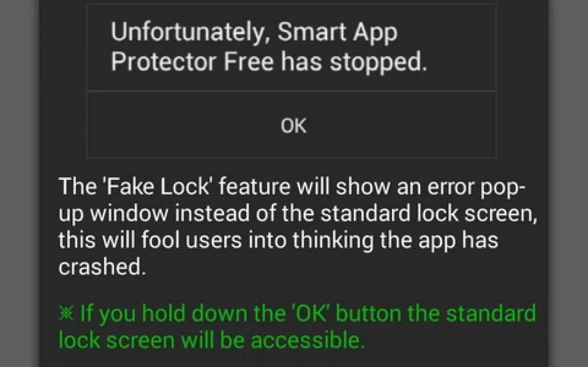This screenshot has width=588, height=367.
Task: Click the 'Unfortunately, Smart App Protector Free has stopped' message
Action: pos(269,47)
